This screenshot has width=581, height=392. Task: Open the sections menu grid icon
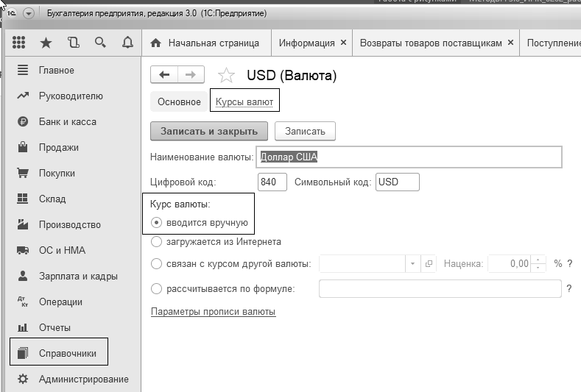(18, 43)
